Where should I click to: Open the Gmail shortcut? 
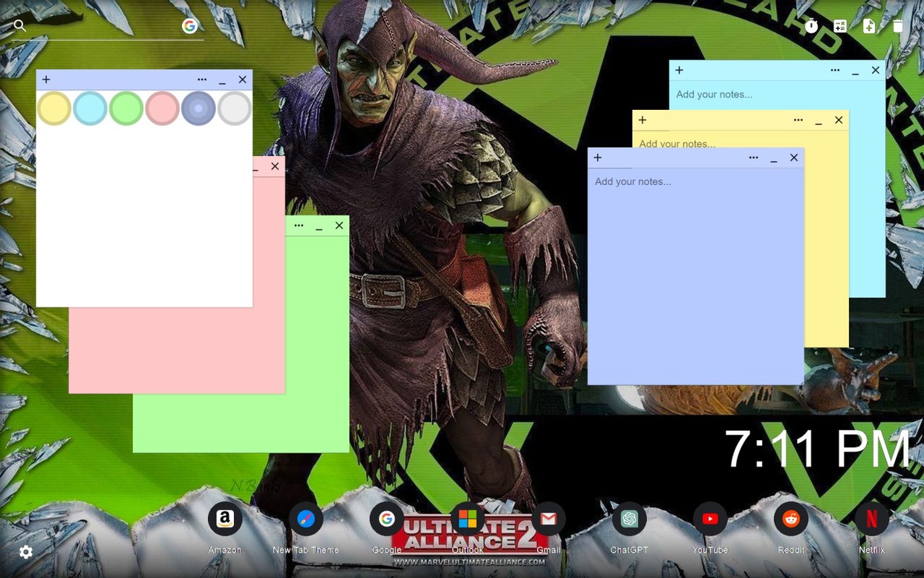(549, 519)
